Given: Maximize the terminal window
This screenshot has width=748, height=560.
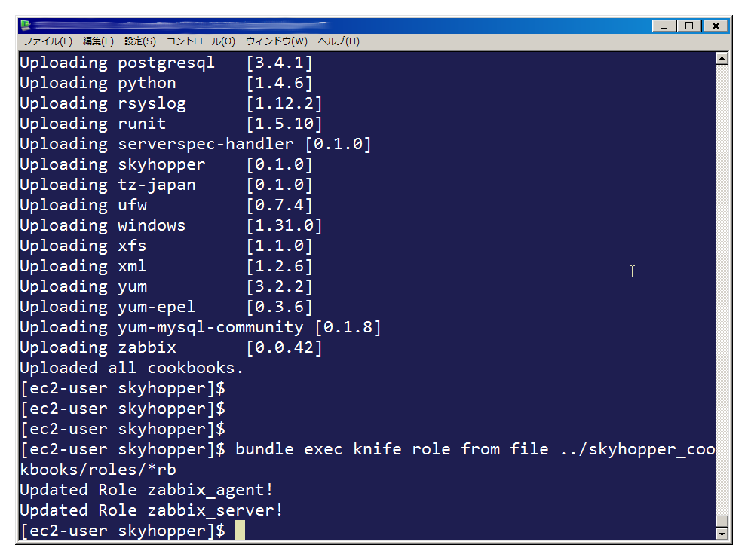Looking at the screenshot, I should click(689, 26).
